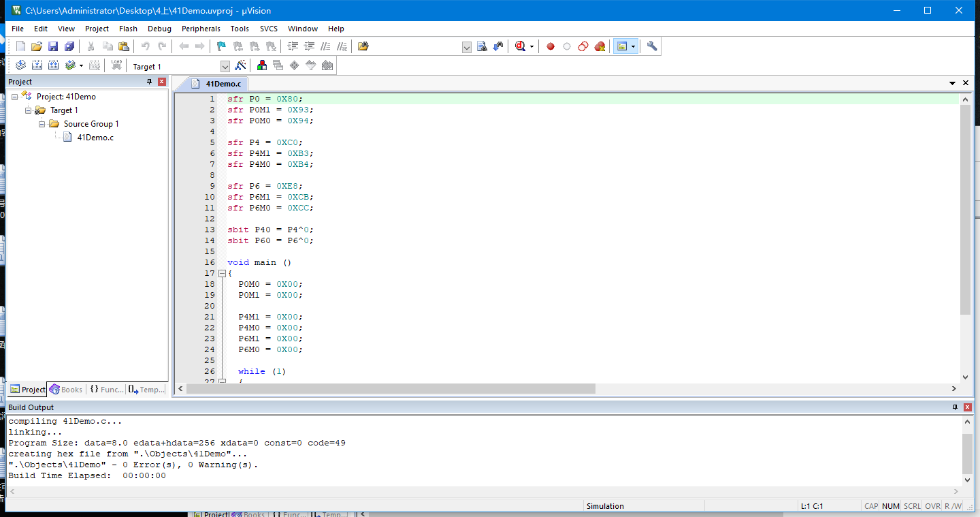The height and width of the screenshot is (517, 980).
Task: Click 'sbit P40 = P4^0;' code line
Action: pos(270,230)
